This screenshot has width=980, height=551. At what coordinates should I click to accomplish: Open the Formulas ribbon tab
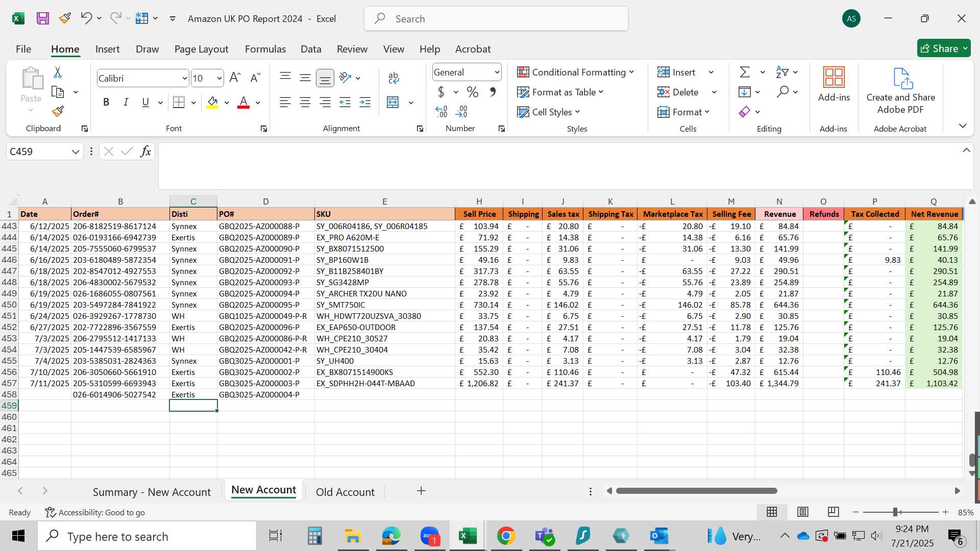tap(265, 49)
